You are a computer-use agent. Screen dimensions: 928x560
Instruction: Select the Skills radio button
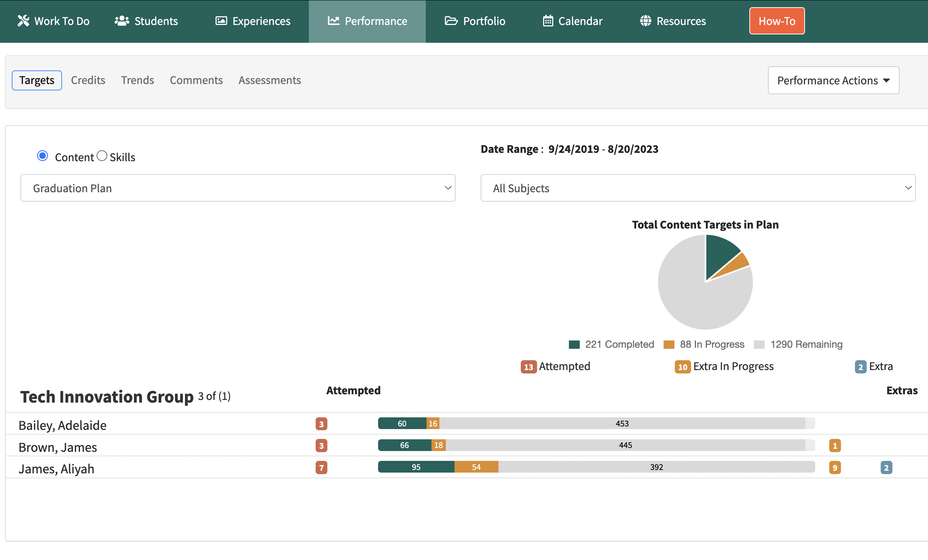102,156
